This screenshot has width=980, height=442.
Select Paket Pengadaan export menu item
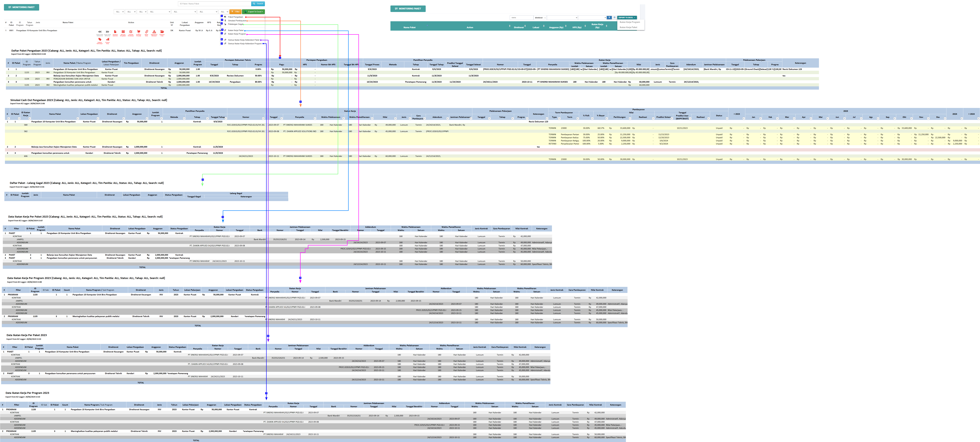[235, 17]
